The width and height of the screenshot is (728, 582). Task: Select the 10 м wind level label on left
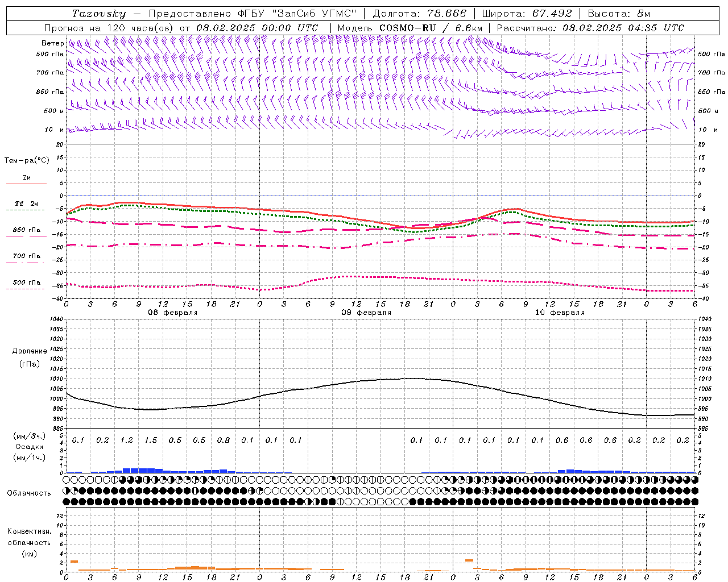(55, 130)
